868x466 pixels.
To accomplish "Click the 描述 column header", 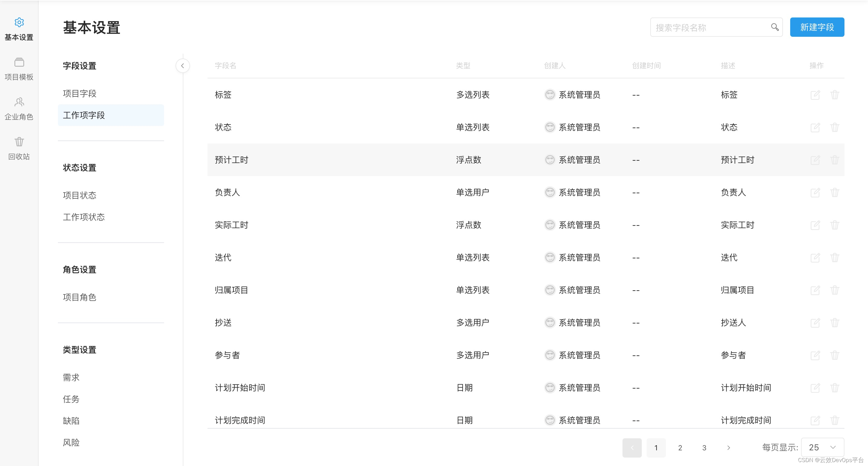I will coord(728,66).
